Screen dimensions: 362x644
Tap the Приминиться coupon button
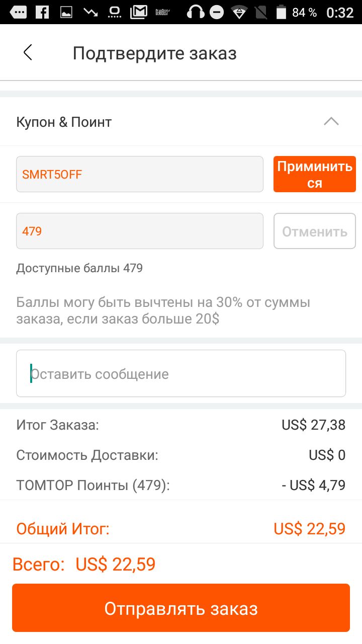[x=315, y=174]
